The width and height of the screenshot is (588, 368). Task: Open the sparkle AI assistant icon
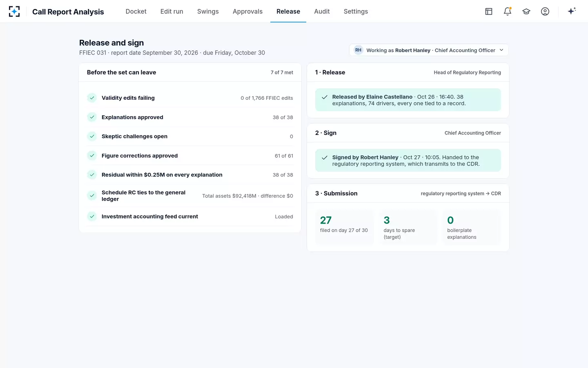click(572, 11)
